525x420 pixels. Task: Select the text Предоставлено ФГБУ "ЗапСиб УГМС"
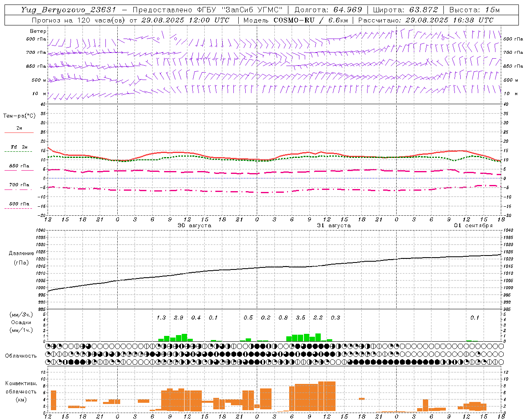point(208,10)
